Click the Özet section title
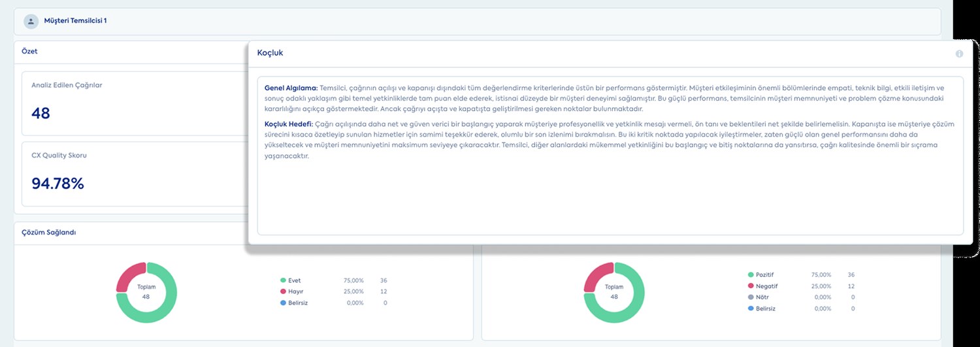 coord(30,50)
